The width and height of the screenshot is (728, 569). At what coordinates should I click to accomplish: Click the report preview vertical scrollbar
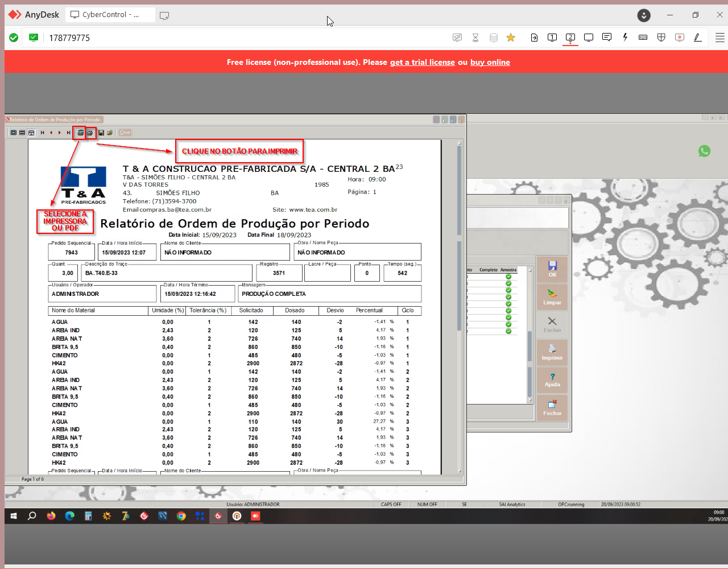pos(459,307)
